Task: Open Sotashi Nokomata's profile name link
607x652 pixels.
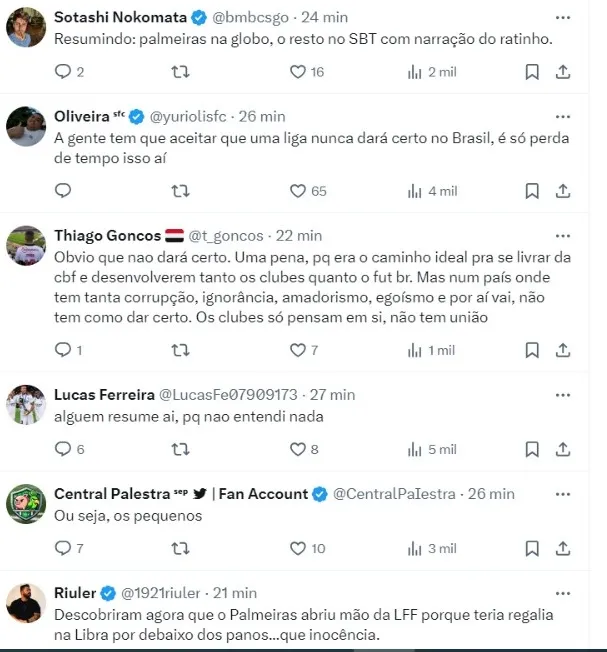Action: click(118, 17)
